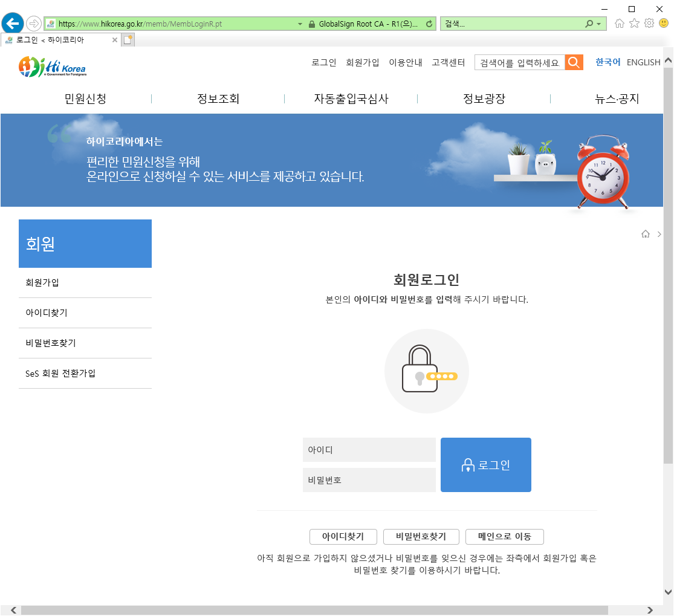The image size is (674, 616).
Task: Click the 메인으로 이동 button
Action: click(x=505, y=537)
